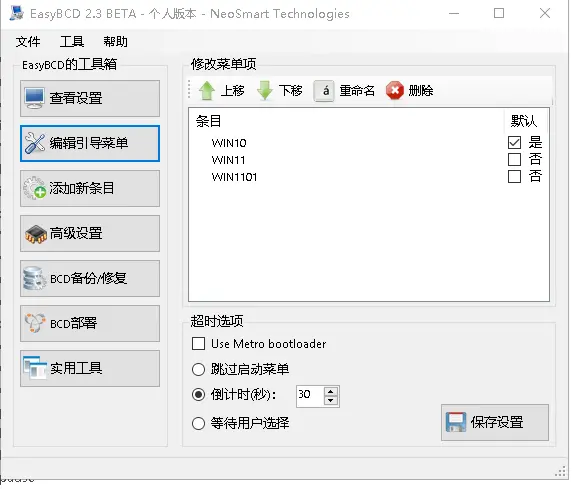Screen dimensions: 583x489
Task: Click the window resize grip corner
Action: pos(560,472)
